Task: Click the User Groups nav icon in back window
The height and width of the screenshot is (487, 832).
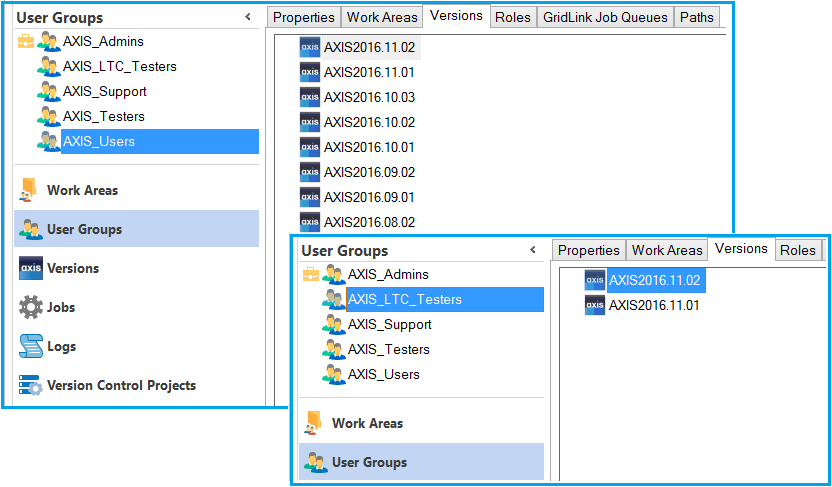Action: tap(30, 229)
